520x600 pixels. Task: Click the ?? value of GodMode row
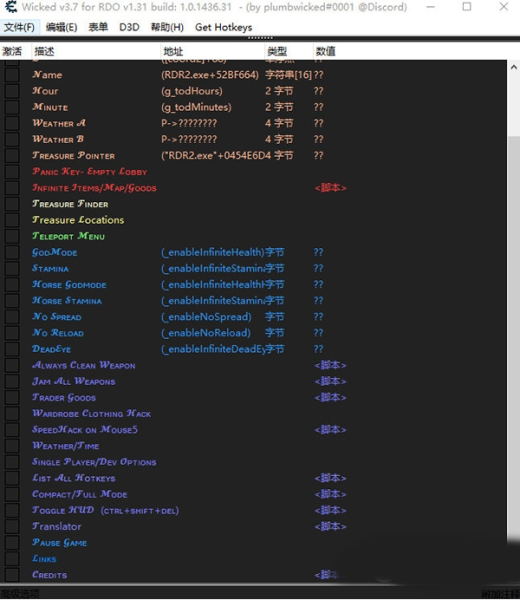pos(318,253)
